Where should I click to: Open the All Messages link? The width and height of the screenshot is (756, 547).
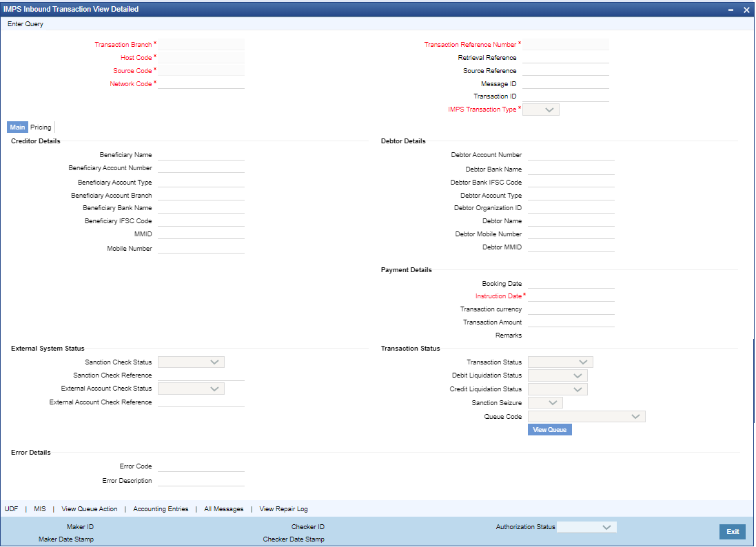click(x=224, y=509)
